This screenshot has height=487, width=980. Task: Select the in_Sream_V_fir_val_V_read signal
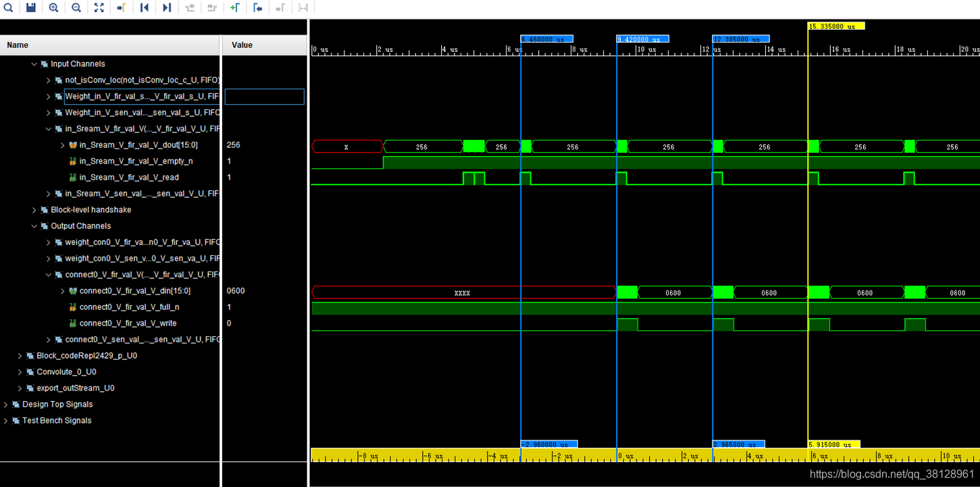point(129,178)
